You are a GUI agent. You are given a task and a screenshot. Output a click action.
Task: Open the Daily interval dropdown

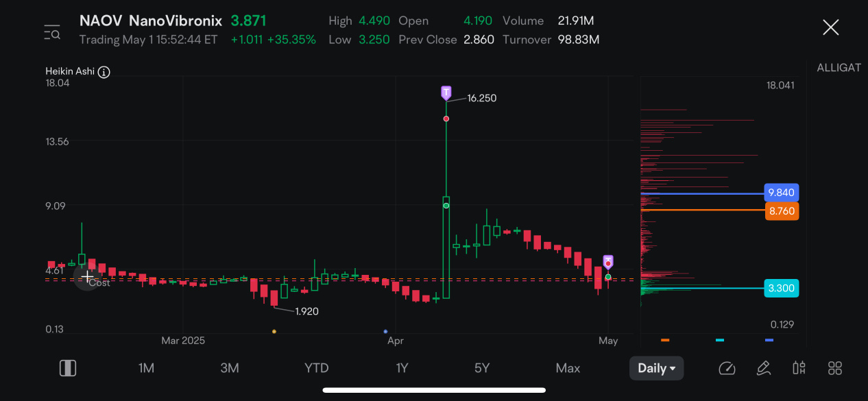tap(656, 368)
